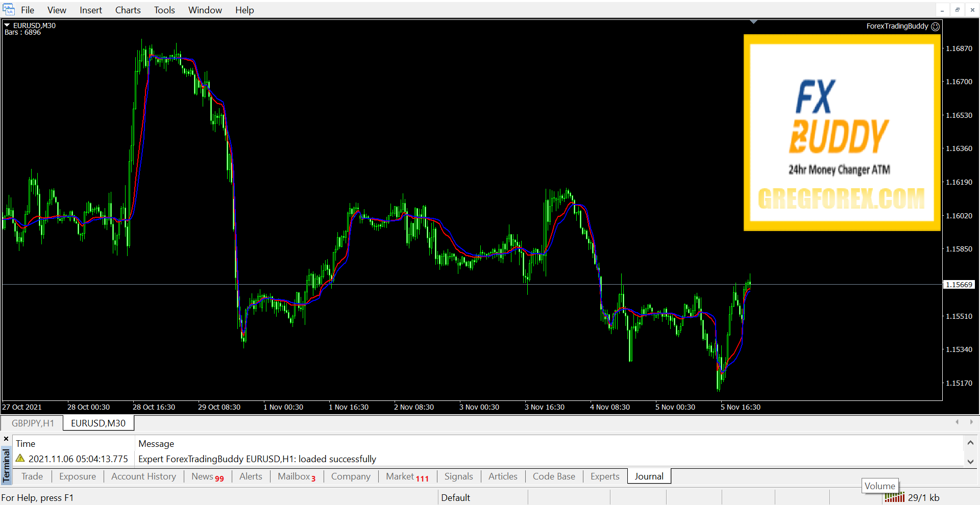
Task: Click the chart shift triangle marker
Action: 753,22
